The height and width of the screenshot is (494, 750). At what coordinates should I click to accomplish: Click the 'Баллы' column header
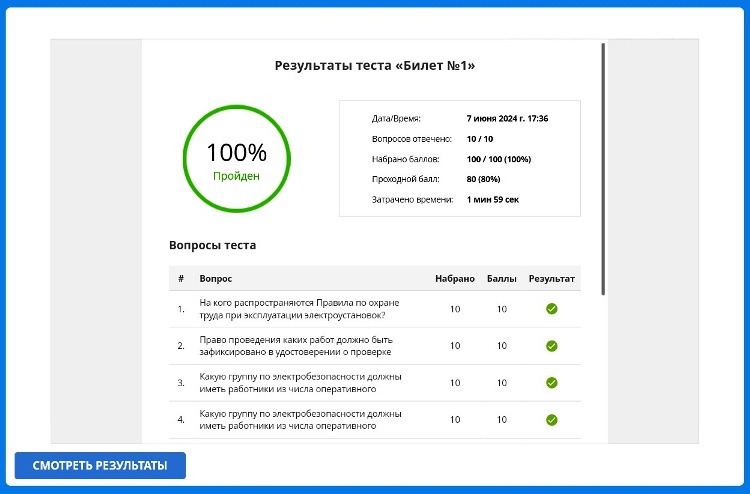501,278
